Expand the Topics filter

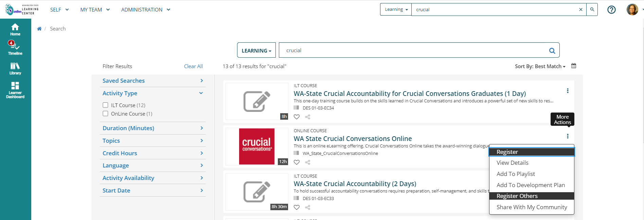click(x=153, y=141)
